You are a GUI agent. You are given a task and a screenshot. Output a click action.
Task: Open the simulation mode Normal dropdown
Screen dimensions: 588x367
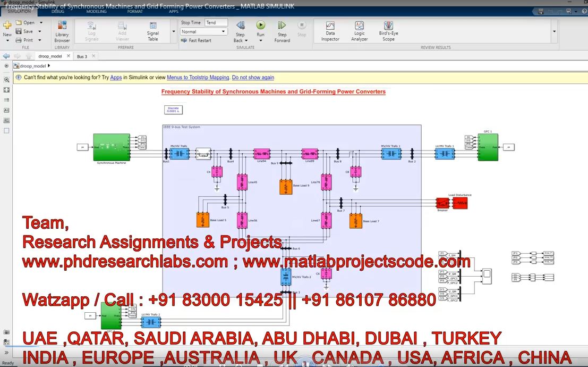click(203, 32)
